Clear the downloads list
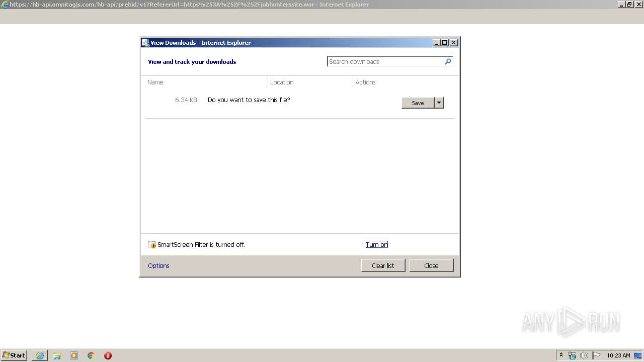This screenshot has width=644, height=362. click(x=383, y=265)
